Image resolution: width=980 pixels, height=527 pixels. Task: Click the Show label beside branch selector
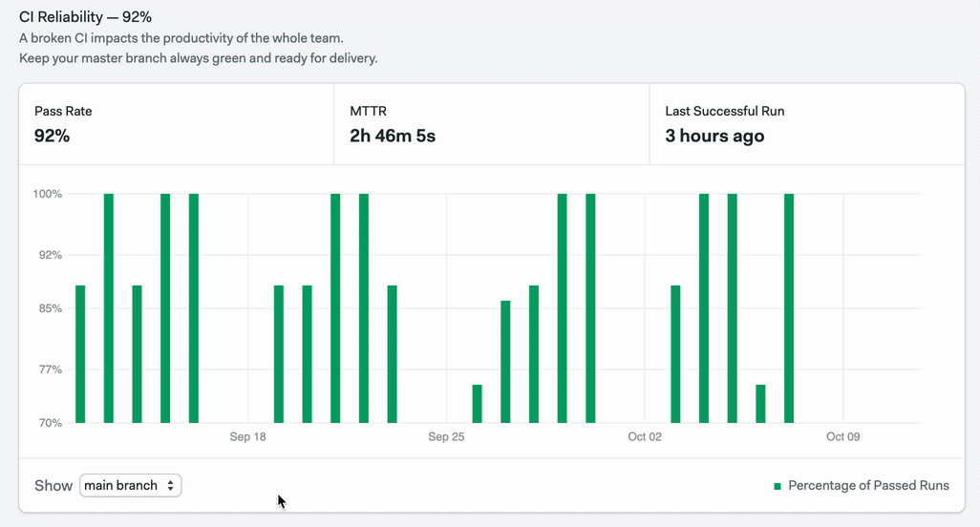tap(53, 486)
